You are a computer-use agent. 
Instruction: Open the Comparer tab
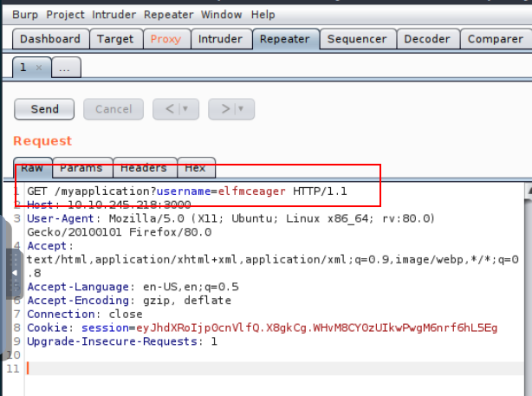pos(495,39)
